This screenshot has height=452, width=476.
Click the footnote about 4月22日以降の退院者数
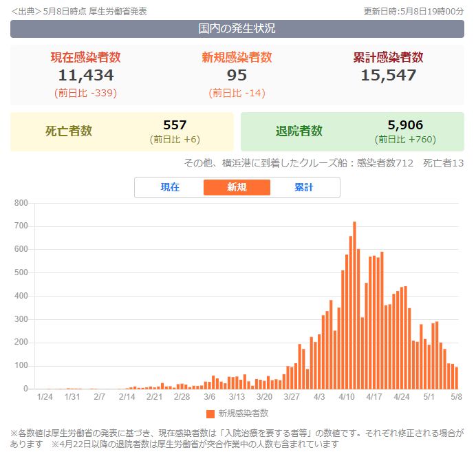pos(195,444)
